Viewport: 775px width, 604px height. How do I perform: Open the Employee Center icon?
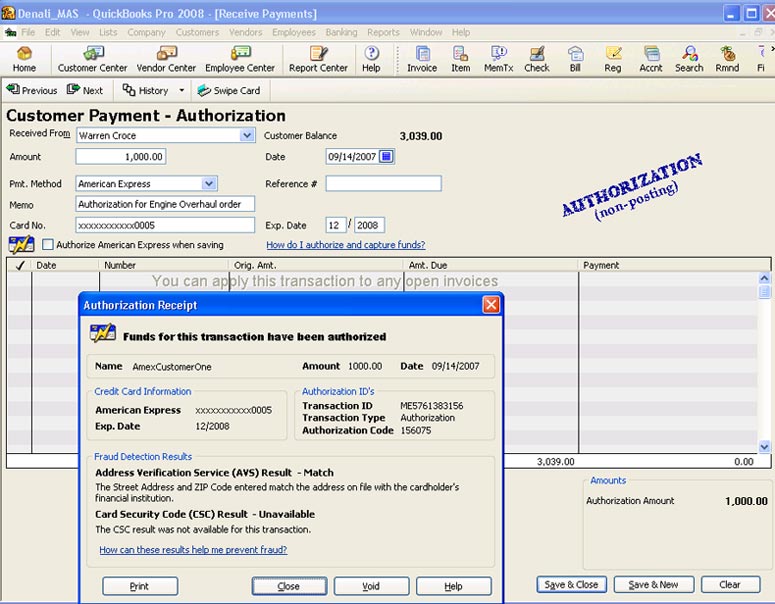240,59
